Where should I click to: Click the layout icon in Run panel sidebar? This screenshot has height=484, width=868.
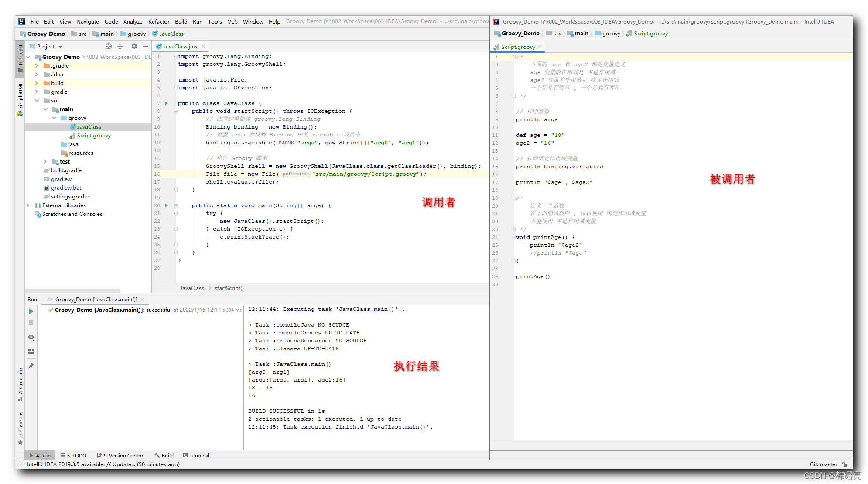[x=31, y=351]
